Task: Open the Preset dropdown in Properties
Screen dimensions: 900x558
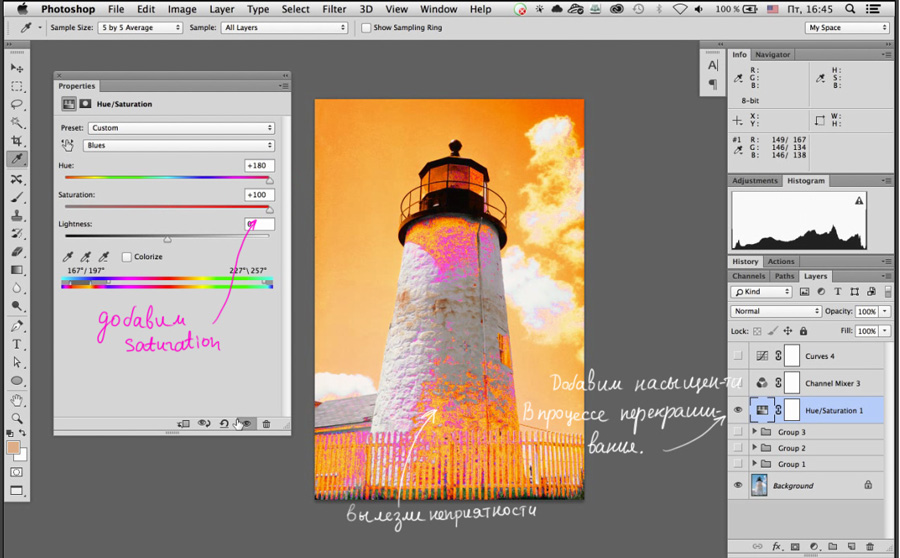Action: 181,128
